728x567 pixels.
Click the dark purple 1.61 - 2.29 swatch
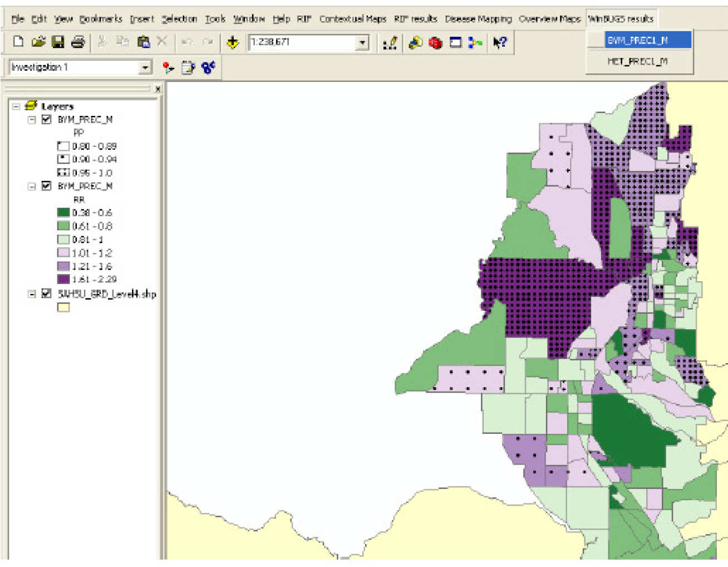tap(63, 279)
